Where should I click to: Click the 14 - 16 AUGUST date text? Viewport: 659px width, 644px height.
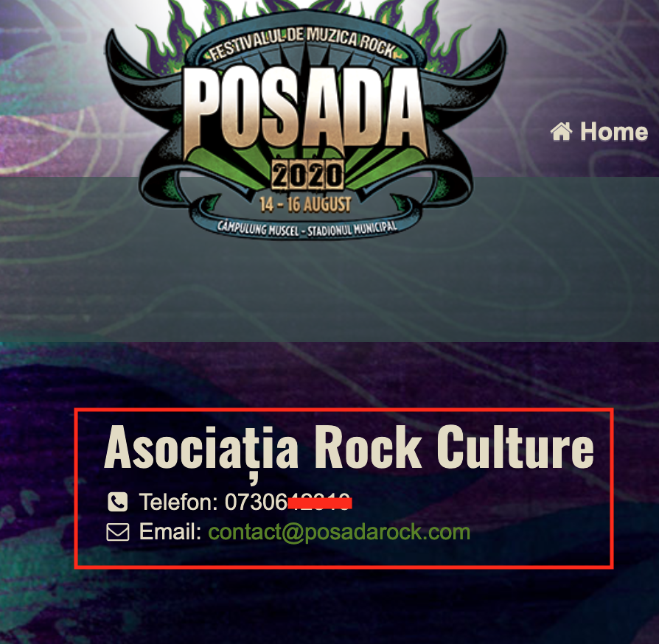click(x=306, y=205)
